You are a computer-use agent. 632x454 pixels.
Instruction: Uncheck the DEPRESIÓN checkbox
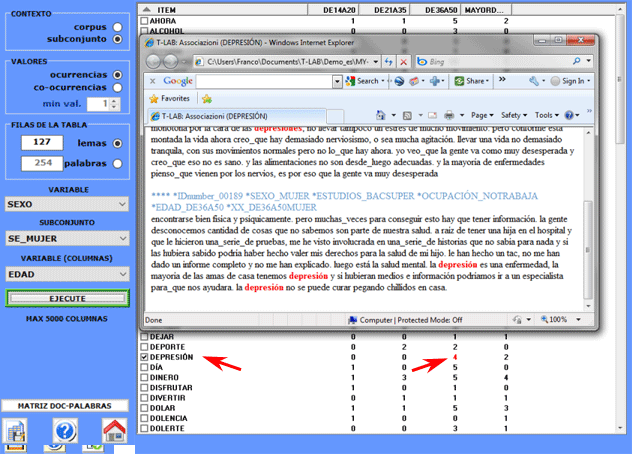144,357
